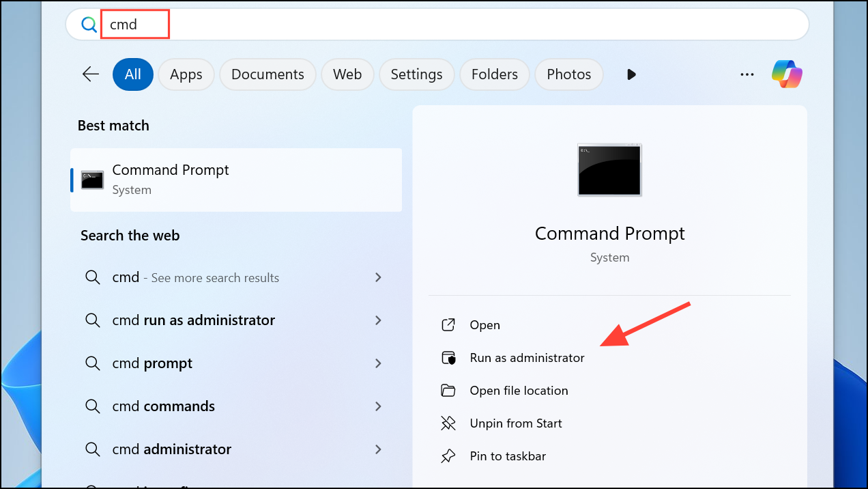Click the search input field containing cmd

click(x=437, y=25)
